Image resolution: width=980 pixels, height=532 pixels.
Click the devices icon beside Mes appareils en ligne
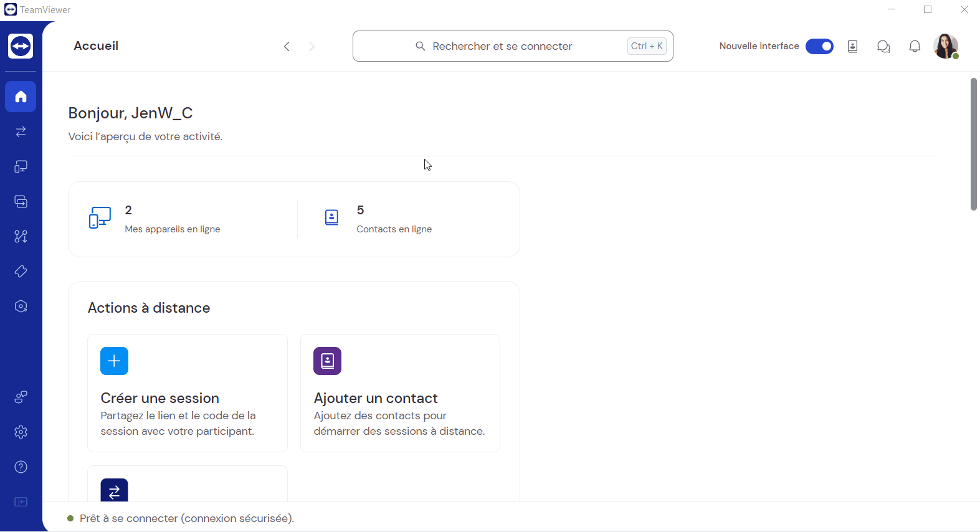100,218
